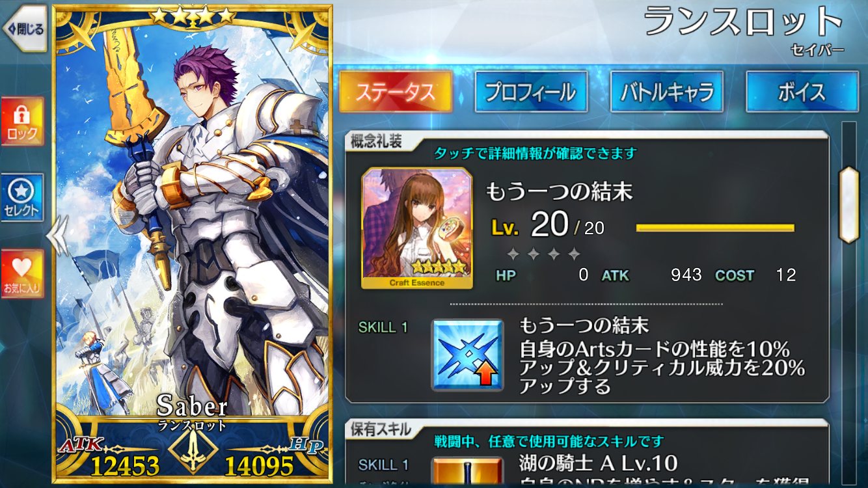Tap the Saber class icon at card bottom
The image size is (868, 488).
tap(193, 451)
